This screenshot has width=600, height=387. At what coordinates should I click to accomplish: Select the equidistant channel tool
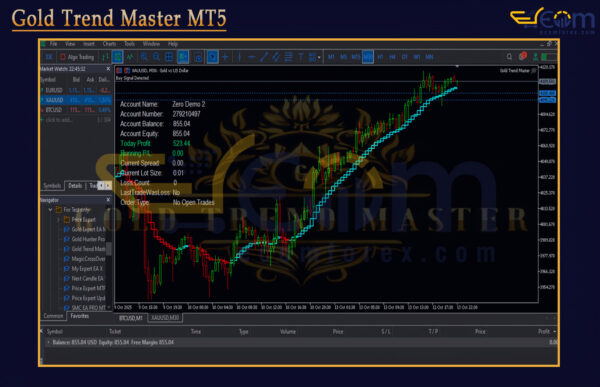276,57
